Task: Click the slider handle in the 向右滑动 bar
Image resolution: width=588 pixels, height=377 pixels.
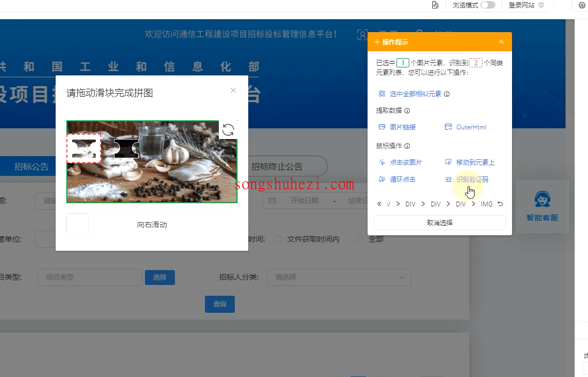Action: (x=78, y=225)
